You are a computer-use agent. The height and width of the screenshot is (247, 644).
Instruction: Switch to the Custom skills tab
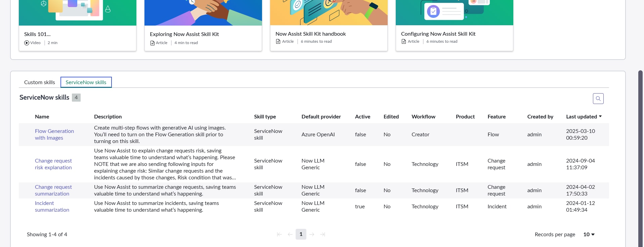coord(39,82)
